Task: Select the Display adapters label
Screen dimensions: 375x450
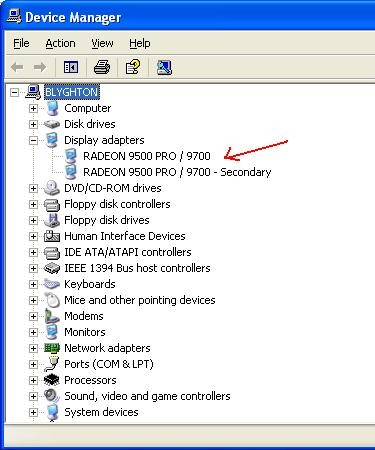Action: pos(104,140)
